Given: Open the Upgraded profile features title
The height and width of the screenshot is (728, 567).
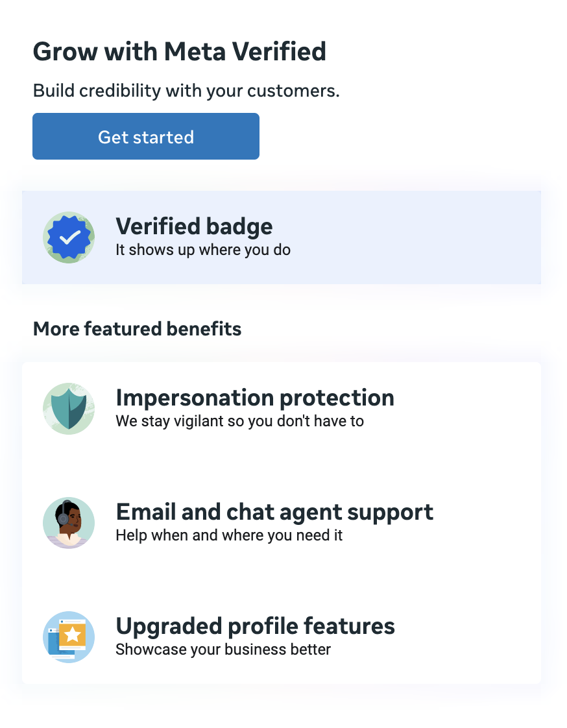Looking at the screenshot, I should tap(255, 626).
